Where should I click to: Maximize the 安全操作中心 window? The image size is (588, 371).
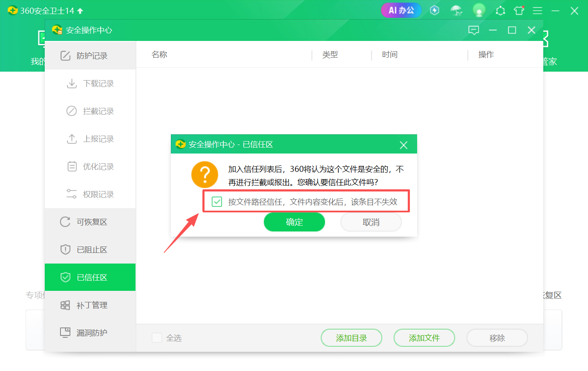512,30
